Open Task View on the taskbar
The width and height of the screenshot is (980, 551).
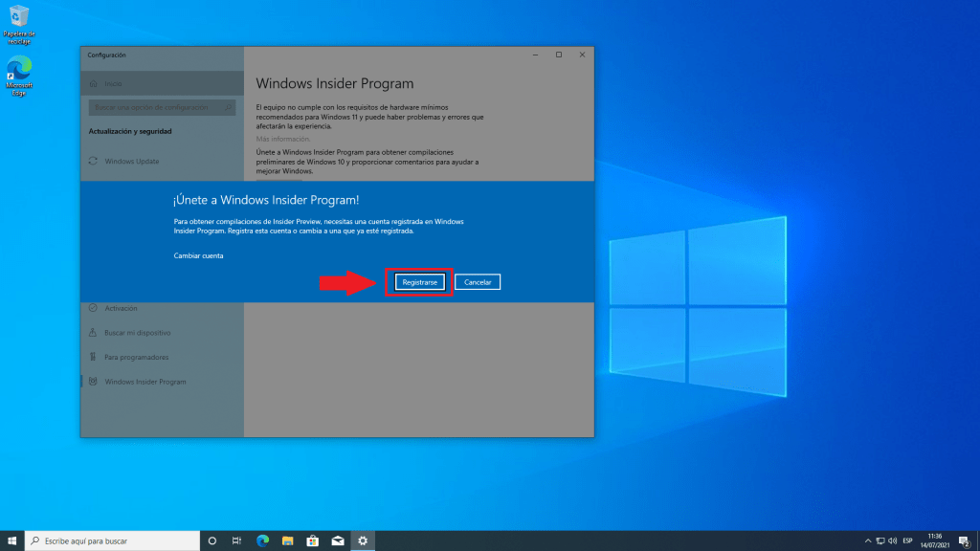(237, 540)
